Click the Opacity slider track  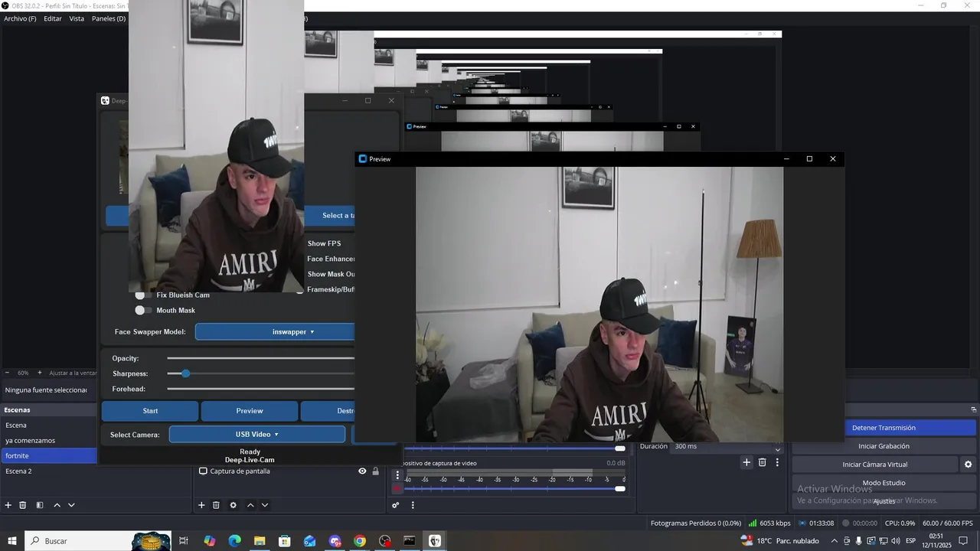[x=261, y=358]
